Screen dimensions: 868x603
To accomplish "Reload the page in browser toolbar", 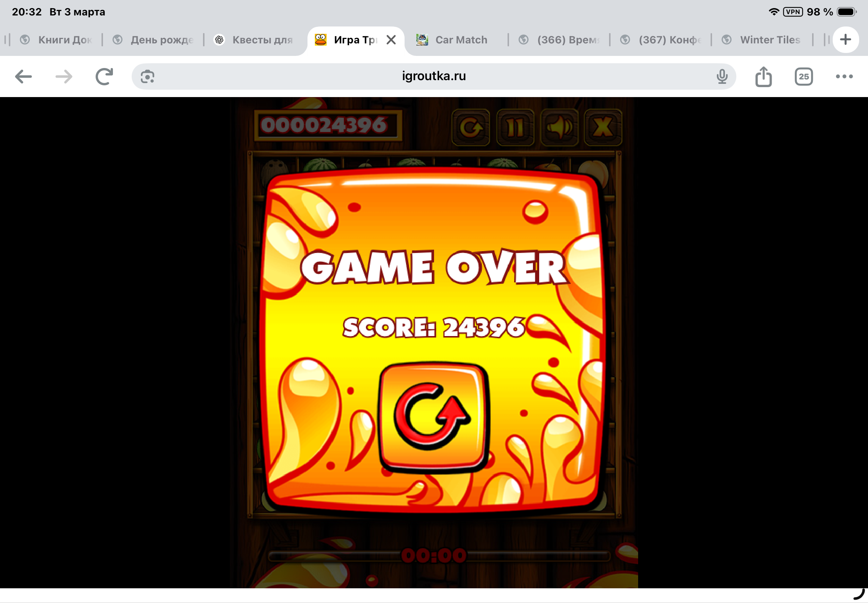I will tap(104, 77).
